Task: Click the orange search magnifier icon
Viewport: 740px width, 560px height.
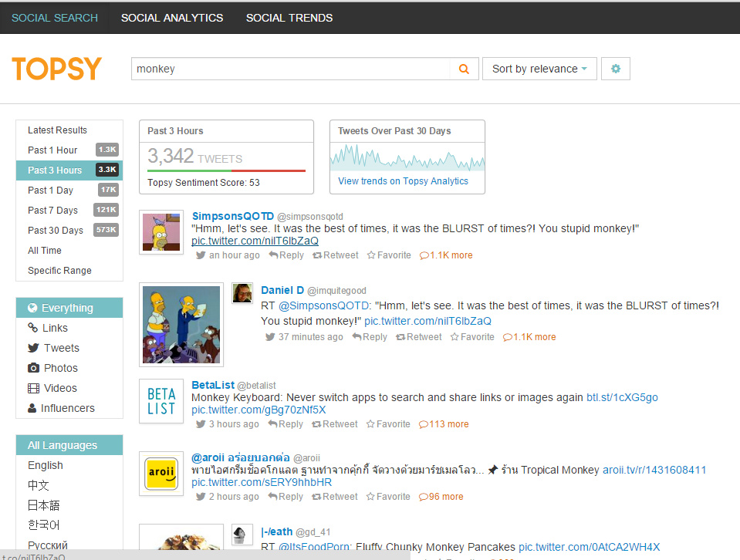Action: pyautogui.click(x=464, y=69)
